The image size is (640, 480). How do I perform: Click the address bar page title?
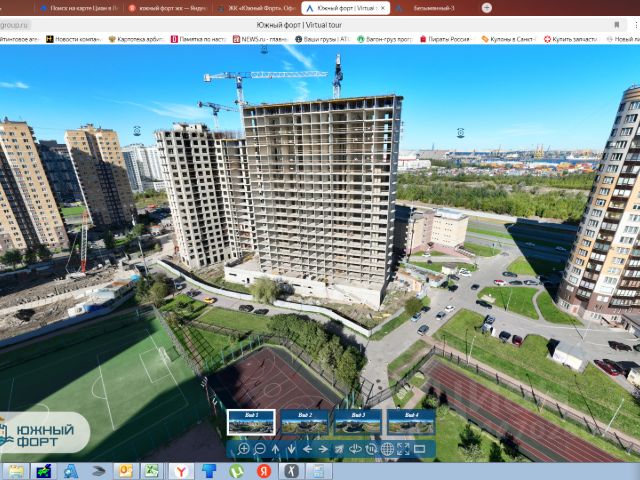[x=299, y=25]
